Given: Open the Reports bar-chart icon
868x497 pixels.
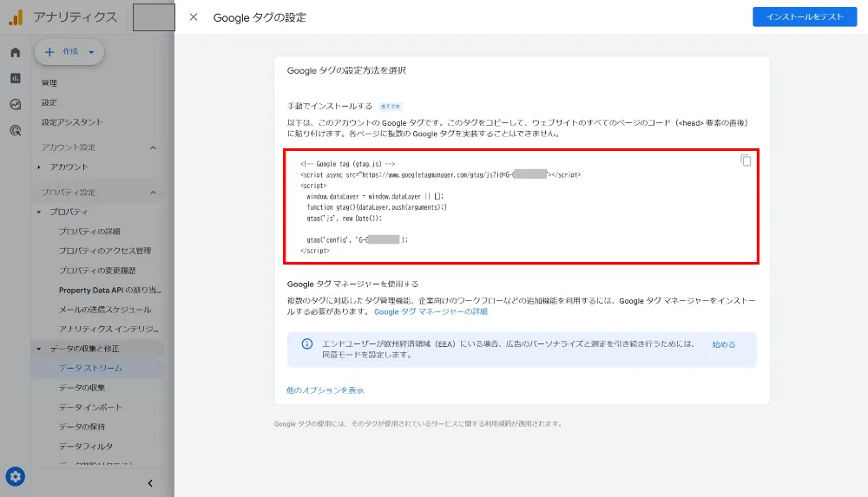Looking at the screenshot, I should coord(16,78).
